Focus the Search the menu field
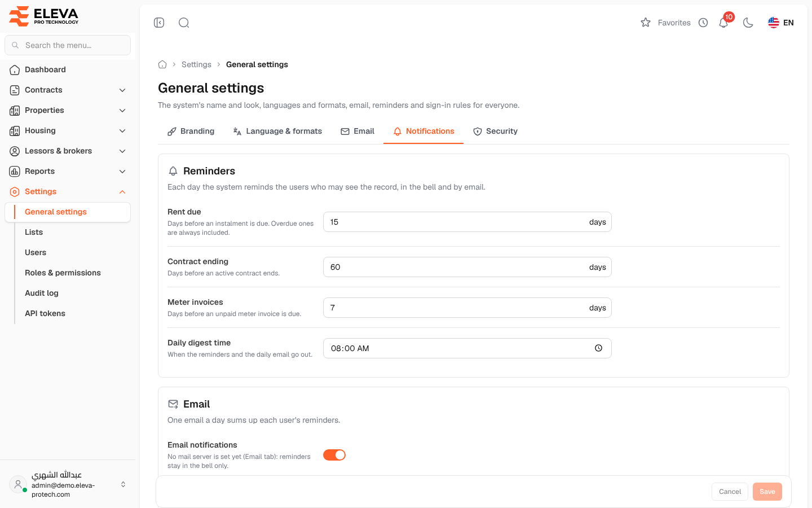 (68, 45)
